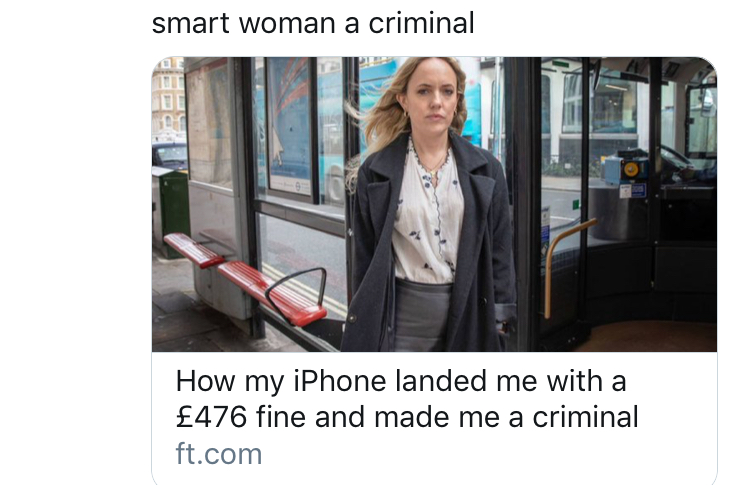This screenshot has height=485, width=750.
Task: Click the green utility cabinet in the photo
Action: coord(171,210)
